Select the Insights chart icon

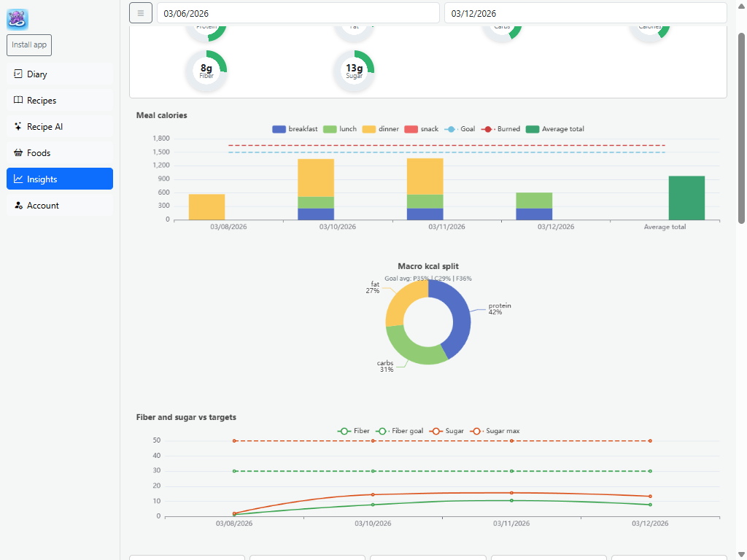(18, 179)
